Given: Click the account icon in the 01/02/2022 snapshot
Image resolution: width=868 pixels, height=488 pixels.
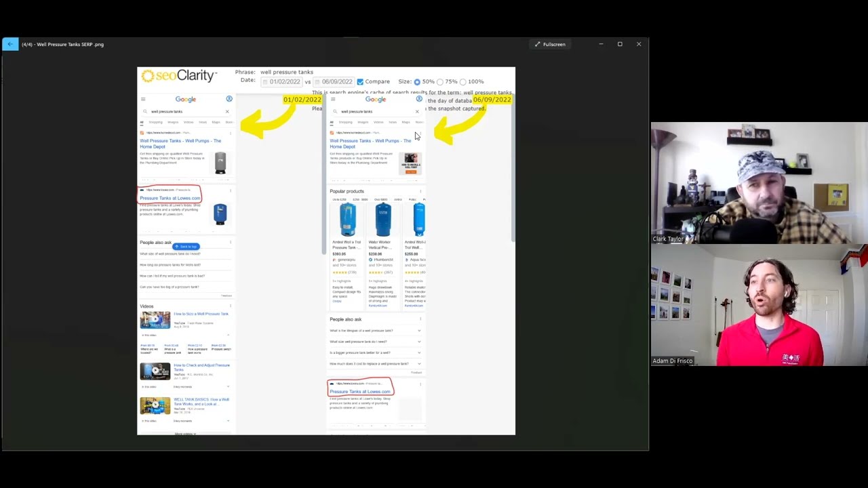Looking at the screenshot, I should [229, 99].
